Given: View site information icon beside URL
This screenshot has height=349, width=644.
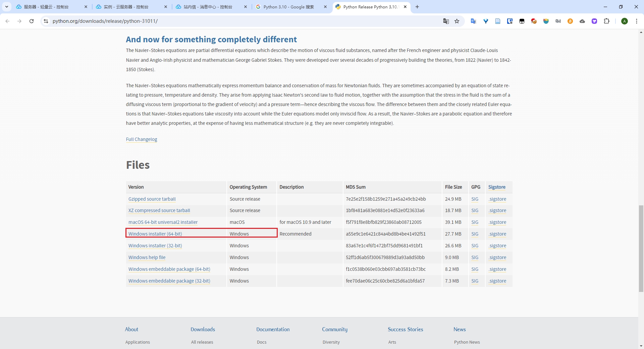Looking at the screenshot, I should tap(46, 21).
